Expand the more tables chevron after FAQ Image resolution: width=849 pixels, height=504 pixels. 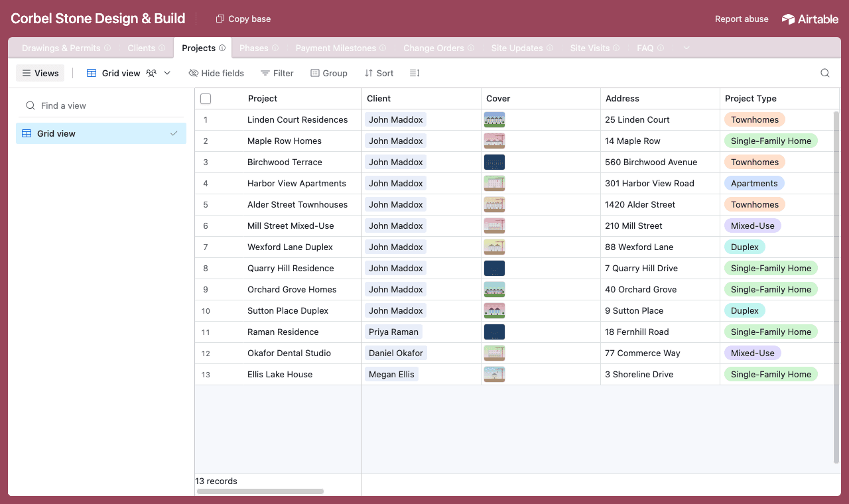[x=686, y=48]
